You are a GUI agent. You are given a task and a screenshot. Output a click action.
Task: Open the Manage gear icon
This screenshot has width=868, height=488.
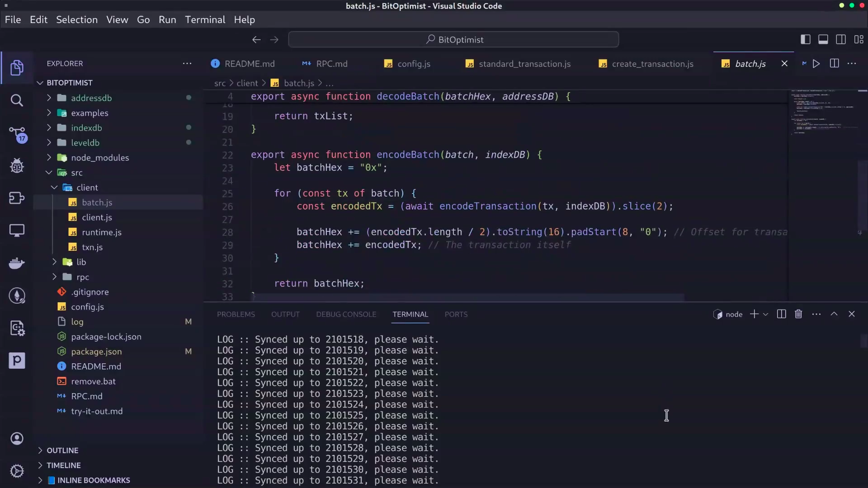pos(17,471)
